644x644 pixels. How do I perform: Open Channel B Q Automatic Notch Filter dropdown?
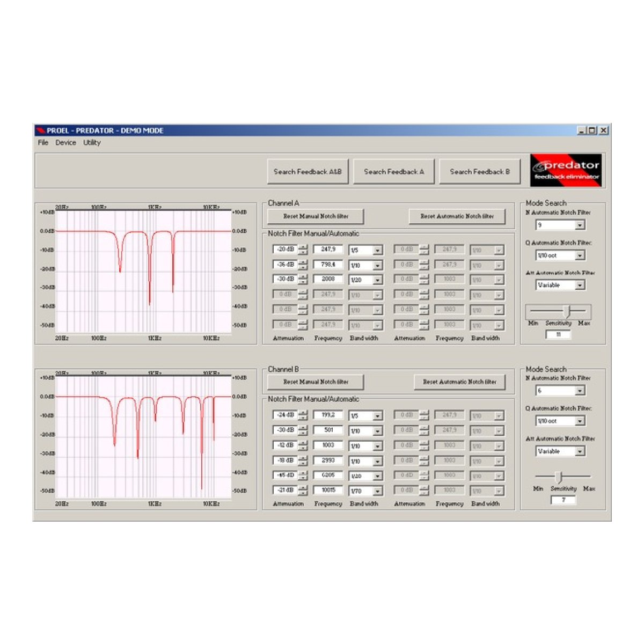point(580,421)
